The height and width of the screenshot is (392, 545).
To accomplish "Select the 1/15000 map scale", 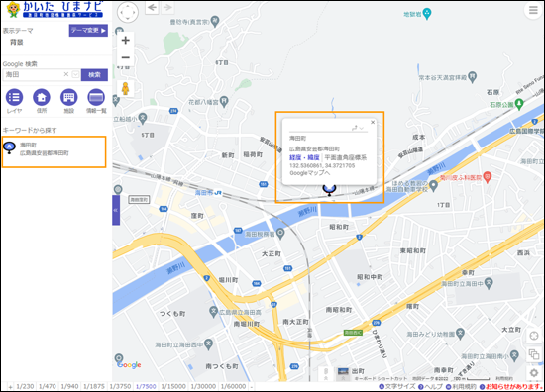I will [173, 386].
